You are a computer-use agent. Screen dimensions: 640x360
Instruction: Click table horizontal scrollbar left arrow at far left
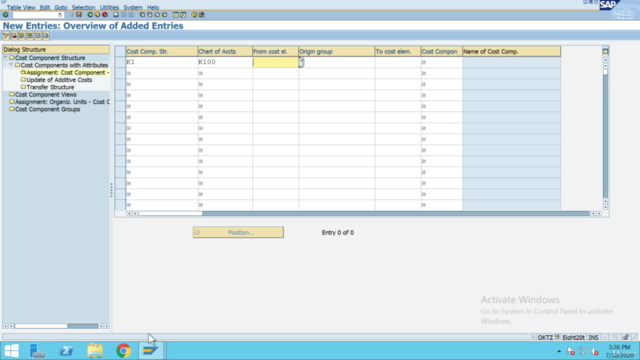[x=129, y=213]
